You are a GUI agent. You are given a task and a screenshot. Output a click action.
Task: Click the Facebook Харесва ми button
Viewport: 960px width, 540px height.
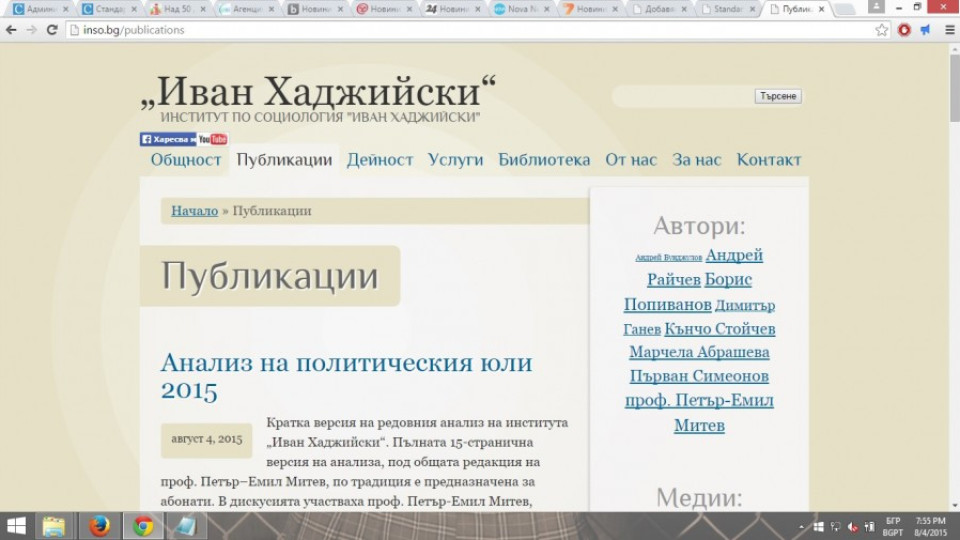point(168,139)
